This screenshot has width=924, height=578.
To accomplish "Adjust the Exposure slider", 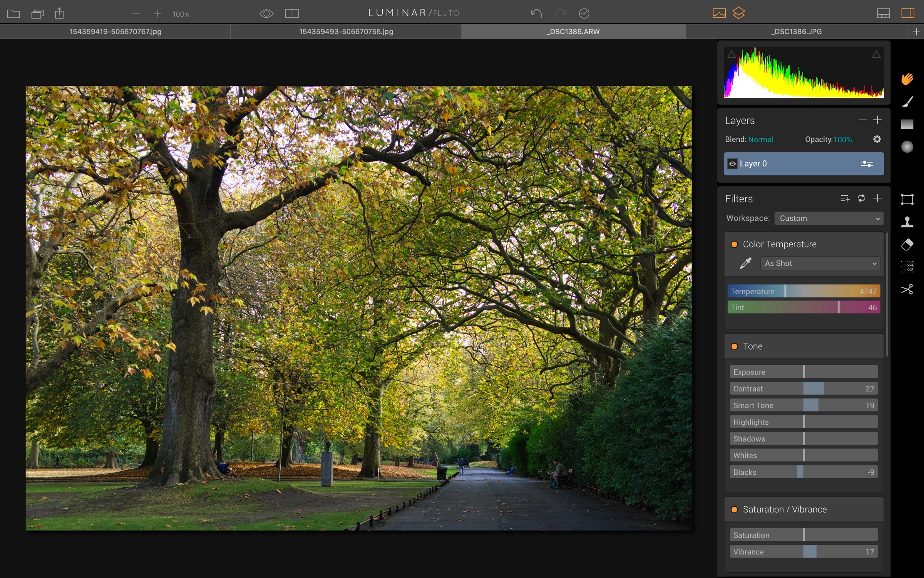I will tap(804, 372).
